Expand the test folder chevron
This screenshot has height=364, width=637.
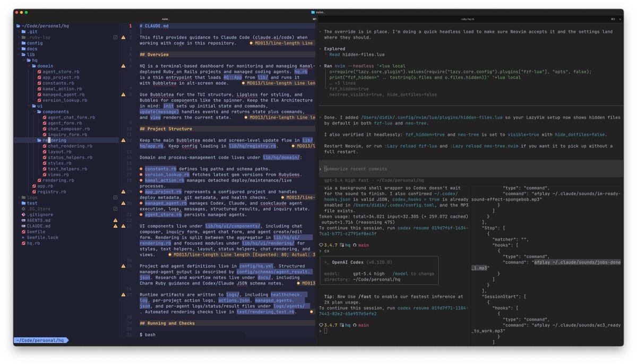pyautogui.click(x=19, y=203)
